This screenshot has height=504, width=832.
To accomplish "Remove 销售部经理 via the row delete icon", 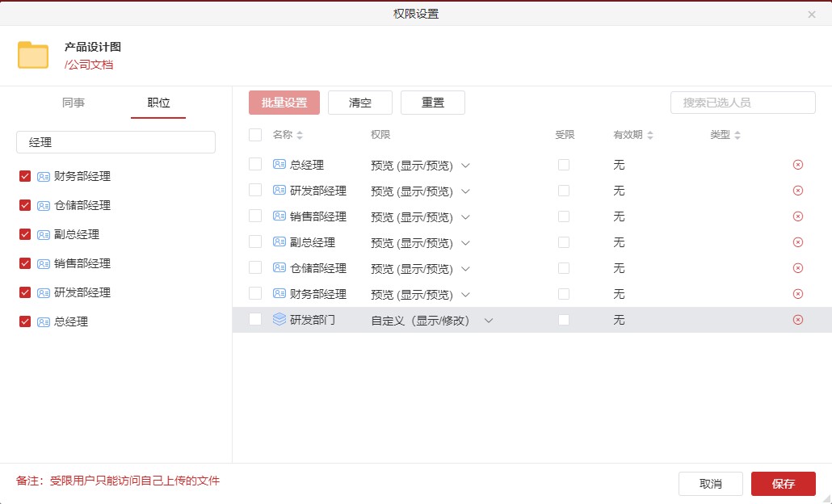I will (798, 216).
